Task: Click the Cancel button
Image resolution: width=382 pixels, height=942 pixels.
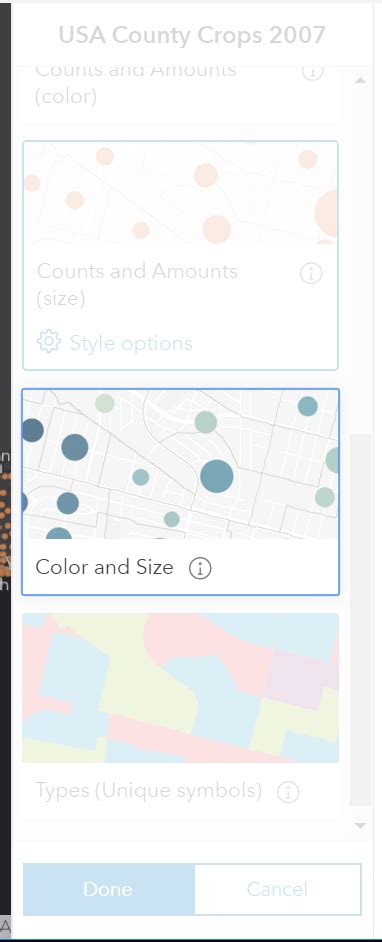Action: click(277, 889)
